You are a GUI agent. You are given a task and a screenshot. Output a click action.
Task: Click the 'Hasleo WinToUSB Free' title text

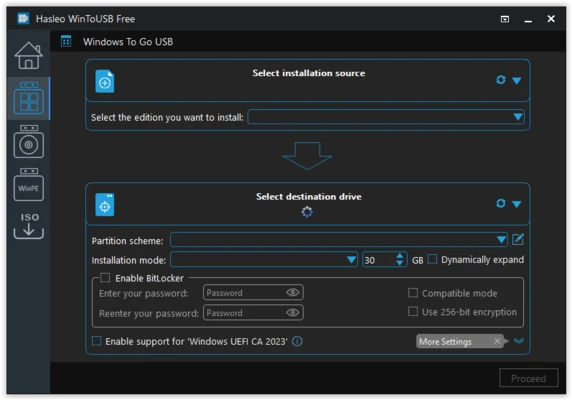tap(85, 19)
